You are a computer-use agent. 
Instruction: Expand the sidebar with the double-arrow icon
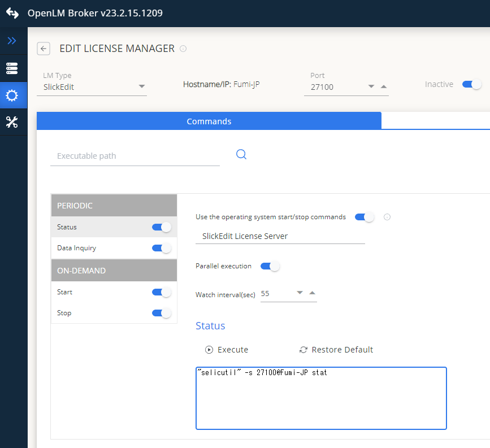coord(12,40)
